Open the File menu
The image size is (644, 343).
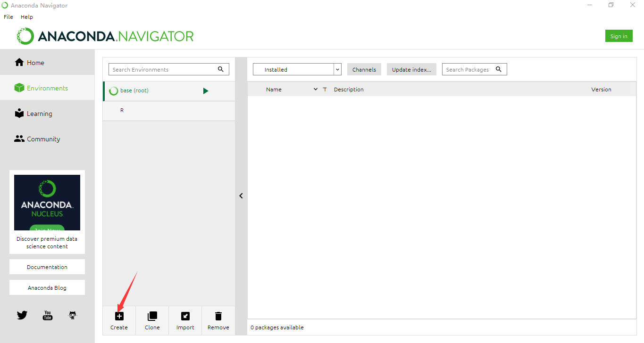[x=8, y=16]
